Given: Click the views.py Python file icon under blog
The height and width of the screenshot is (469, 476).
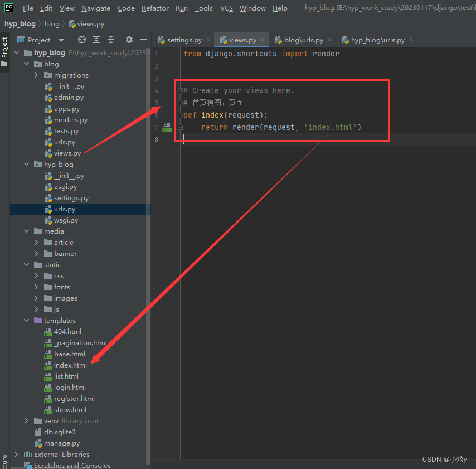Looking at the screenshot, I should [x=47, y=153].
